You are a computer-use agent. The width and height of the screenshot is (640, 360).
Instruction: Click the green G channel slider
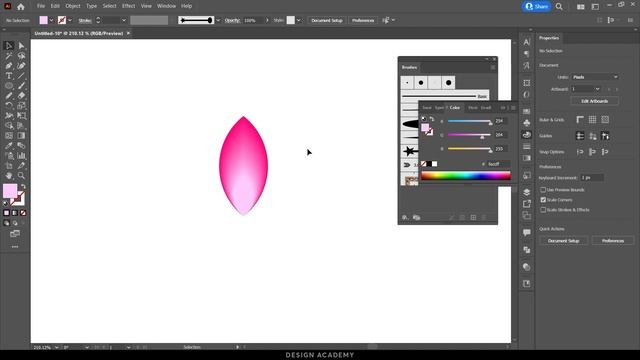[x=469, y=135]
